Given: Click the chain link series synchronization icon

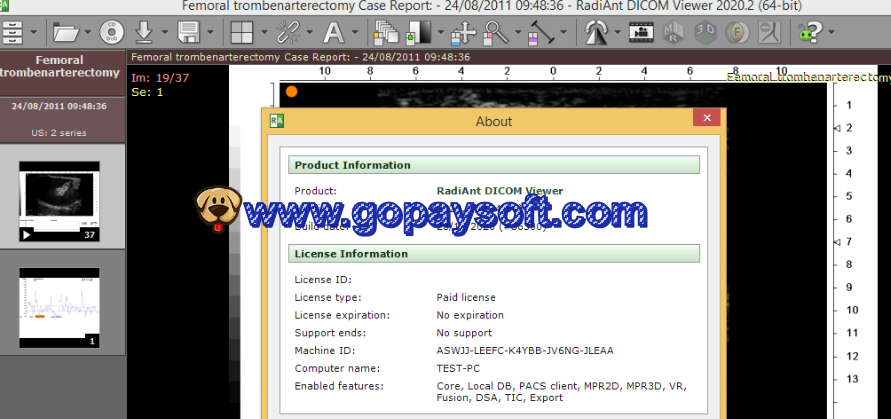Looking at the screenshot, I should pyautogui.click(x=288, y=32).
